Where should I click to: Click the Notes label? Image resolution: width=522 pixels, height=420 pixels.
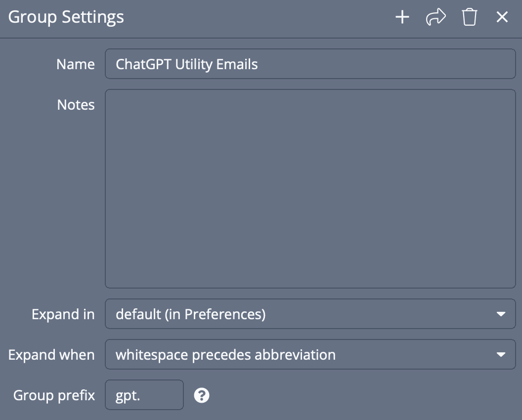pyautogui.click(x=76, y=105)
